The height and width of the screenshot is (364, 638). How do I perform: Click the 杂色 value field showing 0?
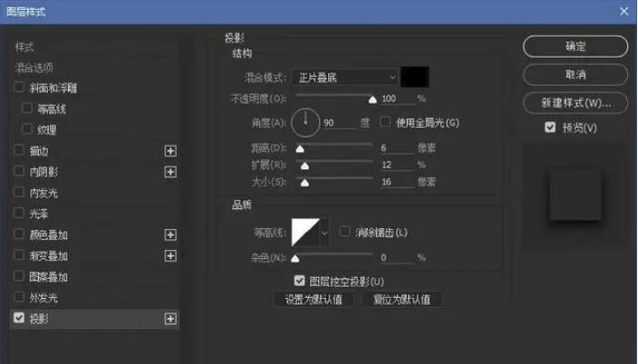[x=397, y=257]
